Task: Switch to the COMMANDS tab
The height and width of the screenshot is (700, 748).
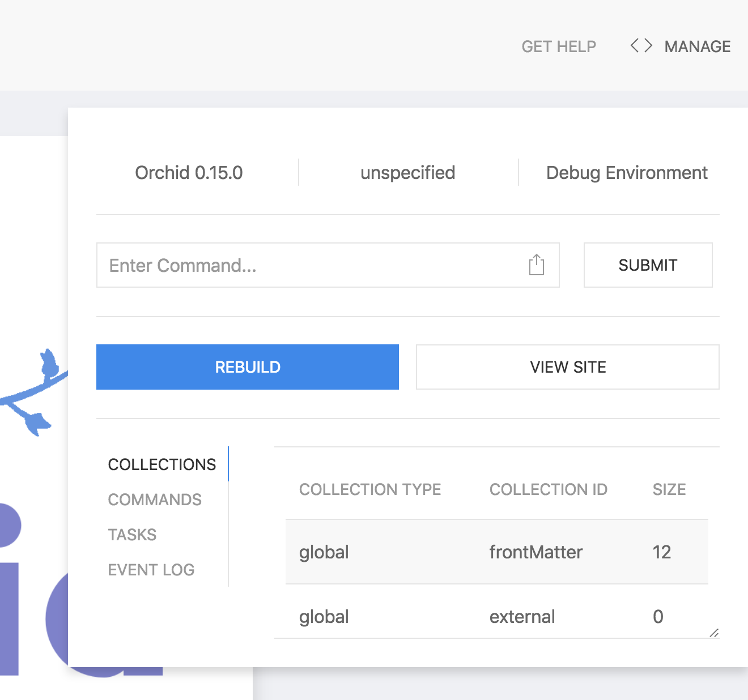Action: 155,500
